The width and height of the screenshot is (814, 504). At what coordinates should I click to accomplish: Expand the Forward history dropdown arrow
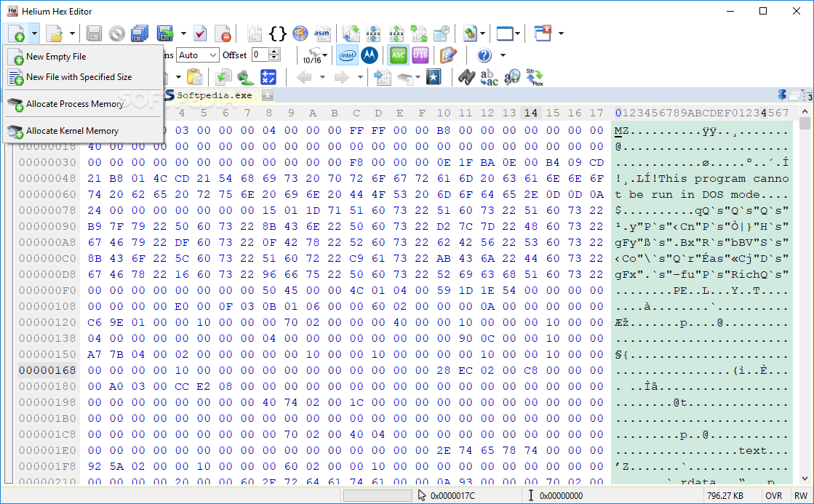[360, 77]
